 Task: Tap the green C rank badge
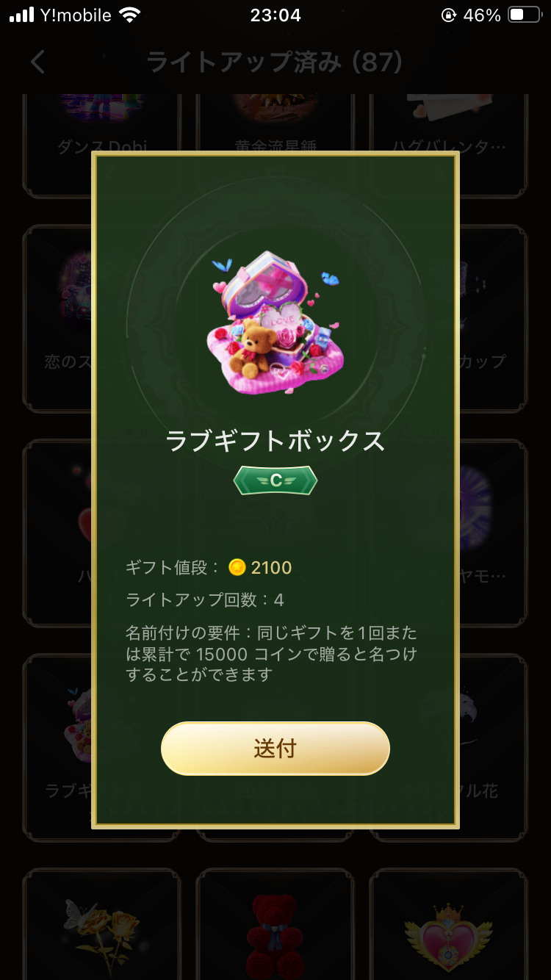click(275, 480)
